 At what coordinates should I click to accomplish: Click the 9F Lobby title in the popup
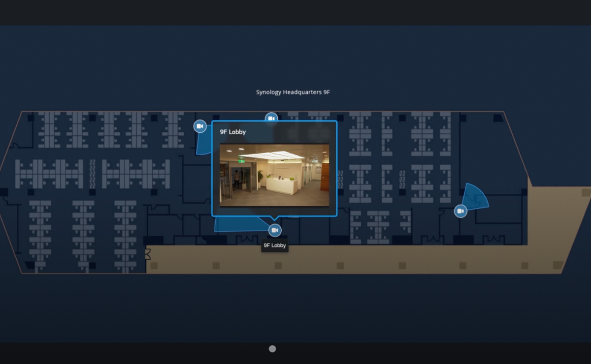pyautogui.click(x=233, y=132)
